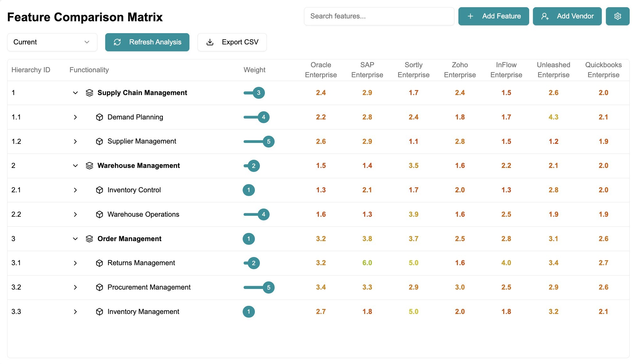Adjust the Order Management weight slider
The image size is (635, 364).
[x=249, y=239]
